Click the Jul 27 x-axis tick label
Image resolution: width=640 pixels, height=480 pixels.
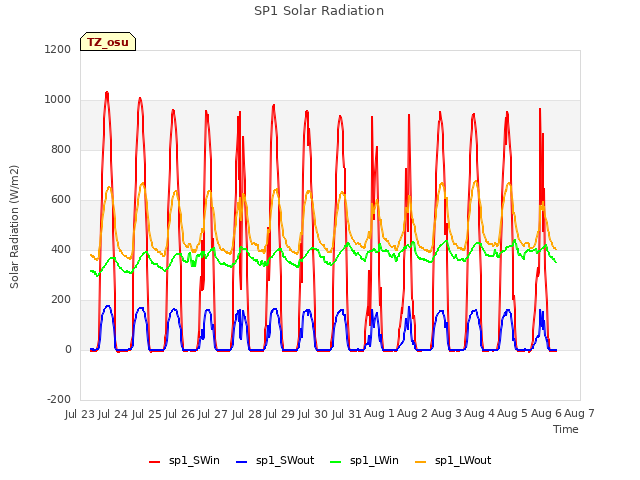click(x=213, y=414)
